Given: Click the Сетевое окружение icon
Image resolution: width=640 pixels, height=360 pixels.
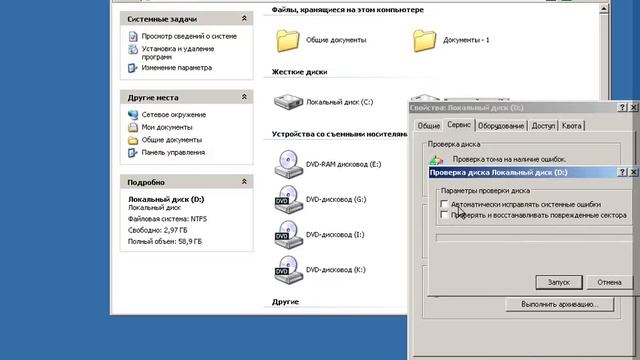Looking at the screenshot, I should 133,115.
